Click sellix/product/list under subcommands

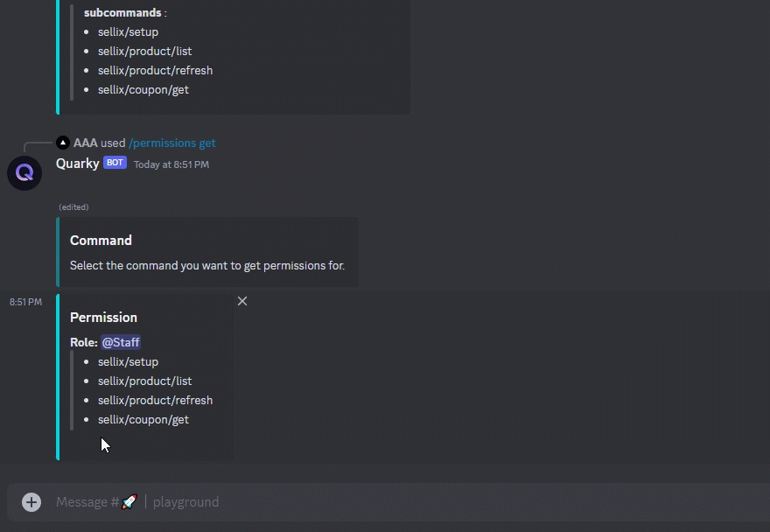(x=145, y=51)
